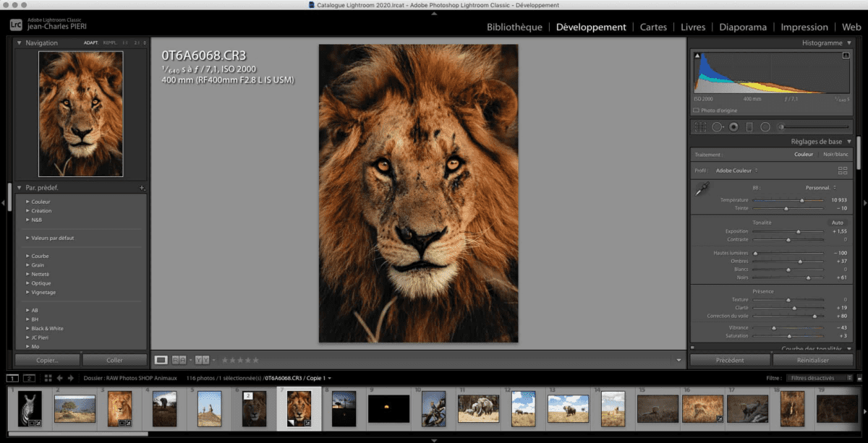Screen dimensions: 868x443
Task: Select the spot removal tool icon
Action: [x=718, y=126]
